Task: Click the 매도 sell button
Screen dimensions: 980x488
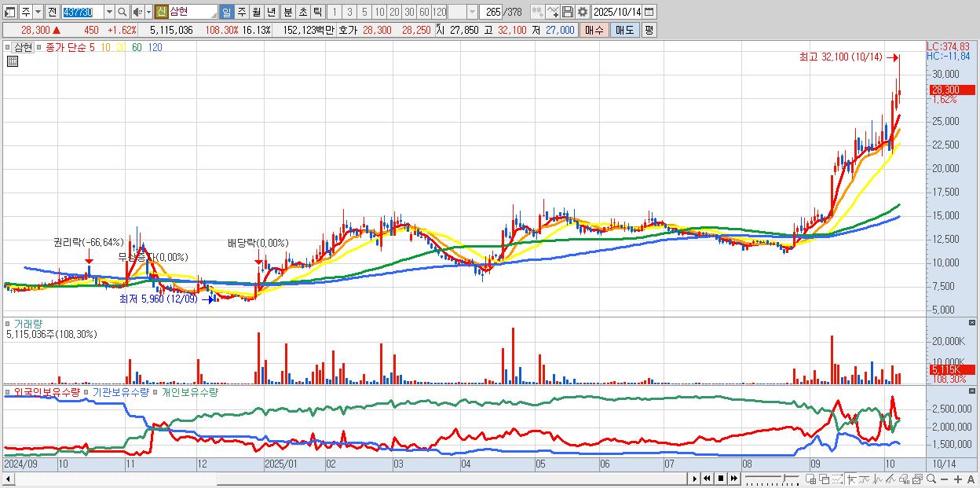Action: tap(624, 30)
